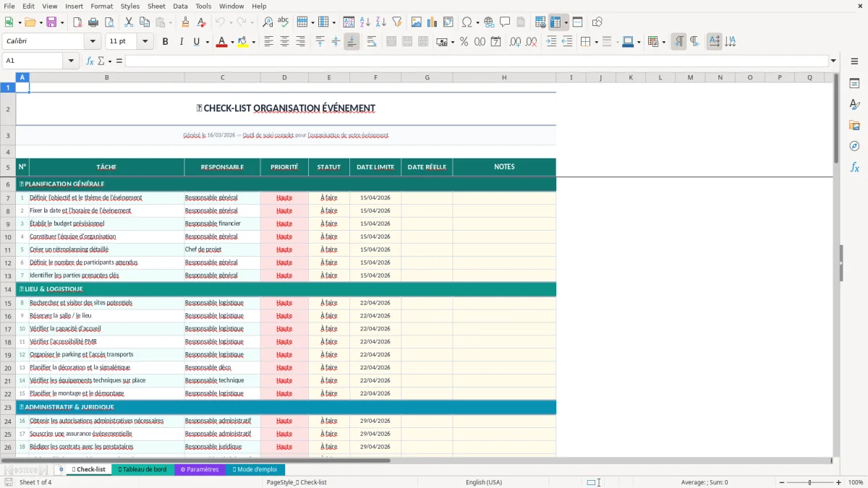
Task: Click row header 14
Action: [8, 289]
